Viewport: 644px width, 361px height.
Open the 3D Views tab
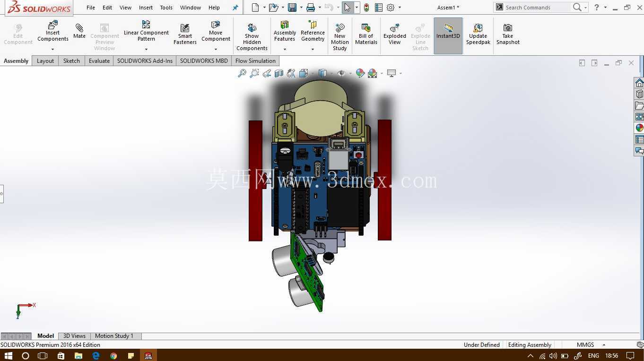[x=74, y=336]
